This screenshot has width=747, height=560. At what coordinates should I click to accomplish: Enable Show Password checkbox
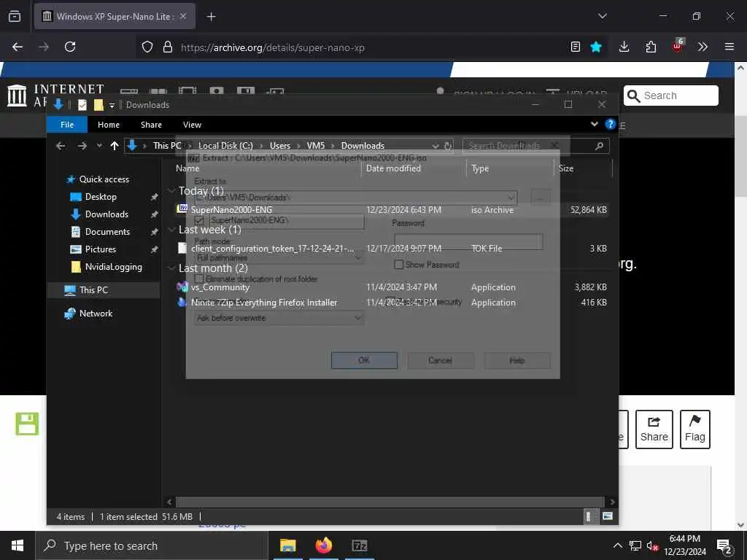[399, 265]
